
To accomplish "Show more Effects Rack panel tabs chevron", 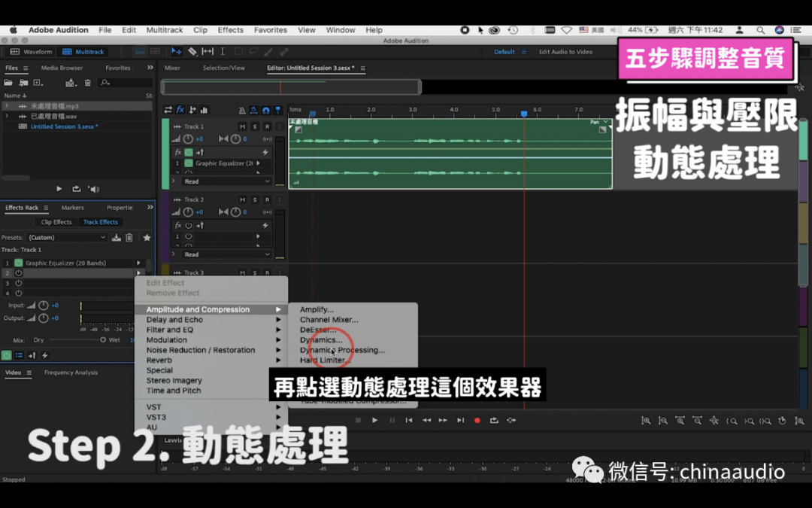I will (x=150, y=208).
